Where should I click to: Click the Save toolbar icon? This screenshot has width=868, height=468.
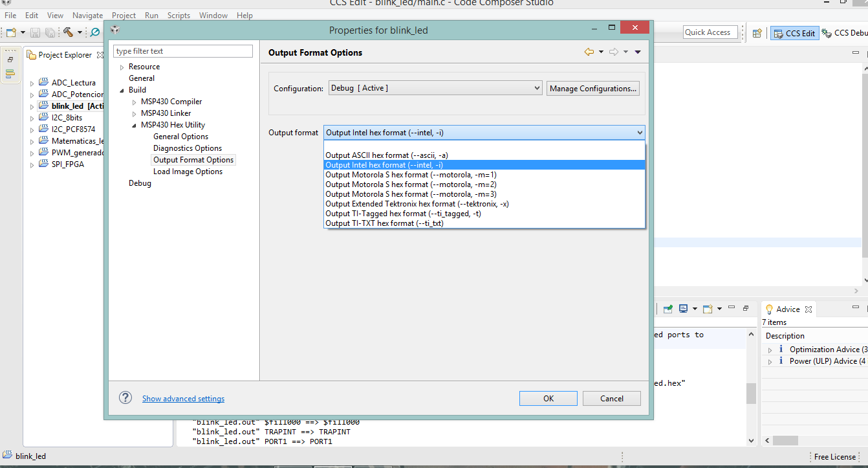pos(35,32)
